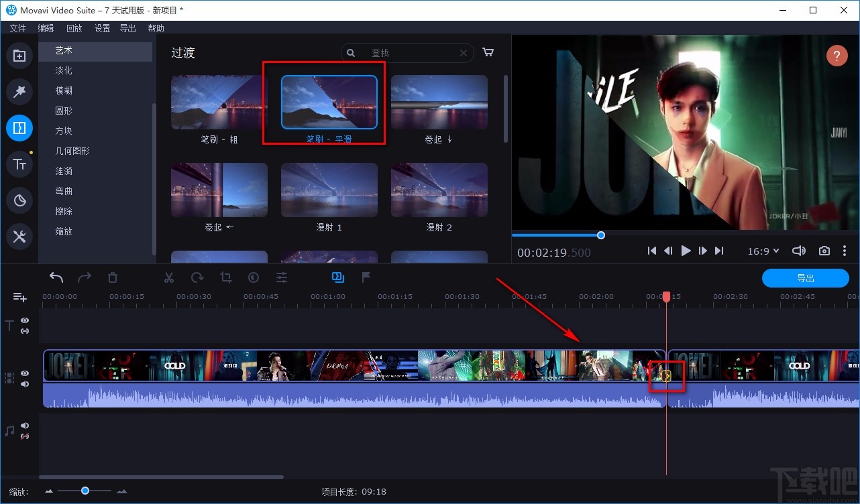Toggle title track visibility eye
Screen dimensions: 860x504
coord(25,321)
